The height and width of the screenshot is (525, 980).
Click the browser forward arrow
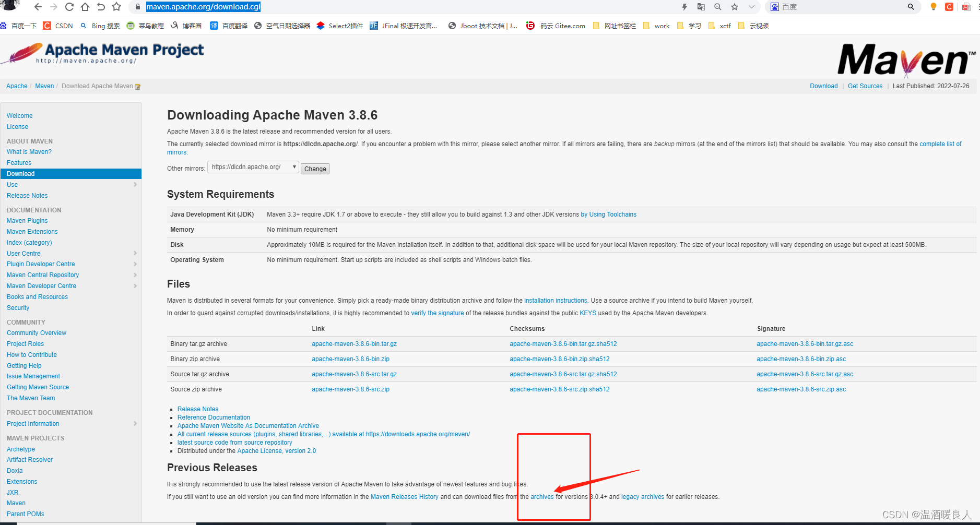point(53,7)
